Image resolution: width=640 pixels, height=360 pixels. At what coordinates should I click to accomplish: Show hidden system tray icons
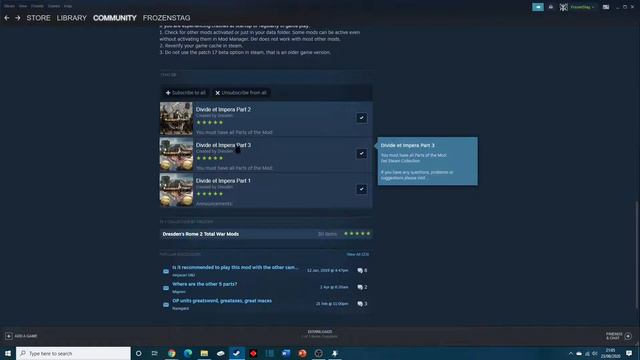(x=571, y=353)
